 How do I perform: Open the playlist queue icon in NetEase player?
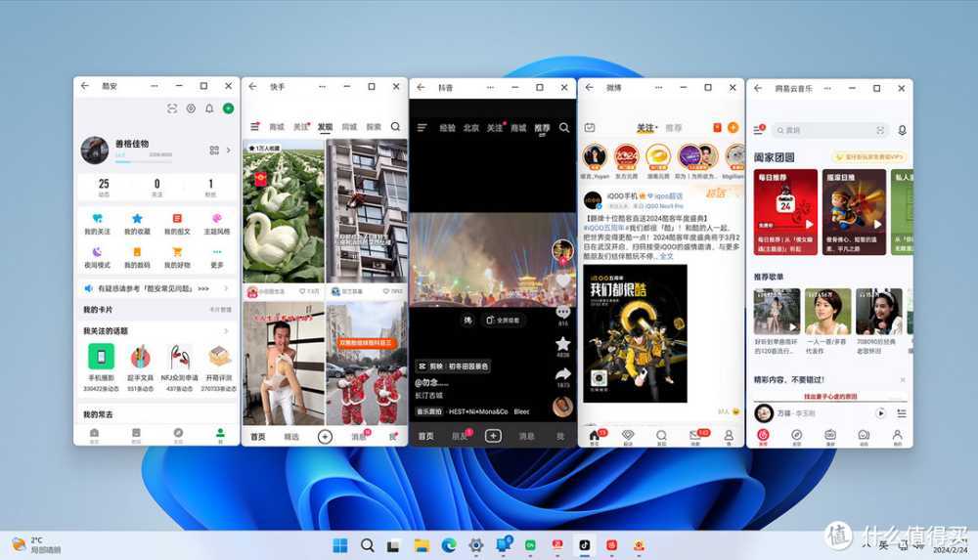tap(902, 412)
